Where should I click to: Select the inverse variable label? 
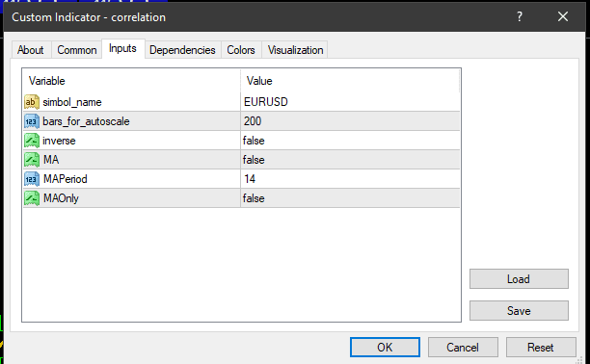[x=59, y=141]
